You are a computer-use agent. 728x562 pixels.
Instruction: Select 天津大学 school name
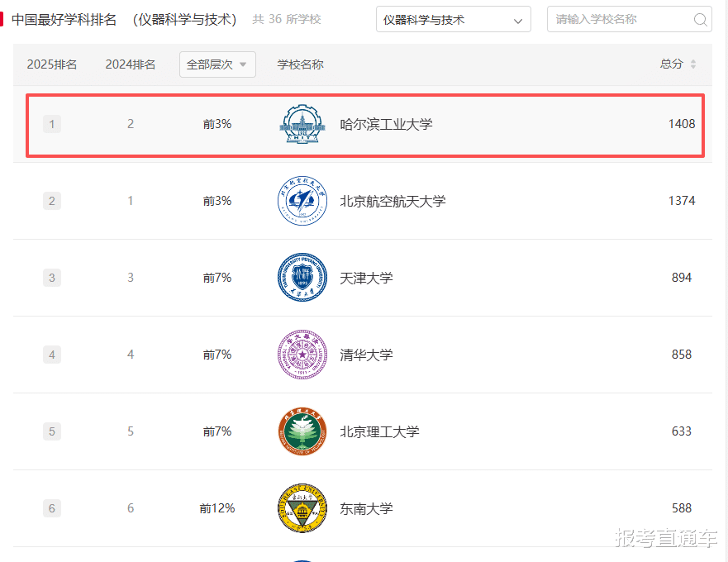(366, 278)
